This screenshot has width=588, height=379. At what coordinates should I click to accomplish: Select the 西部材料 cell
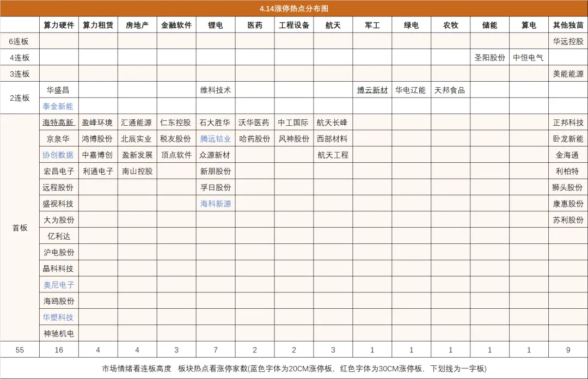(x=332, y=139)
